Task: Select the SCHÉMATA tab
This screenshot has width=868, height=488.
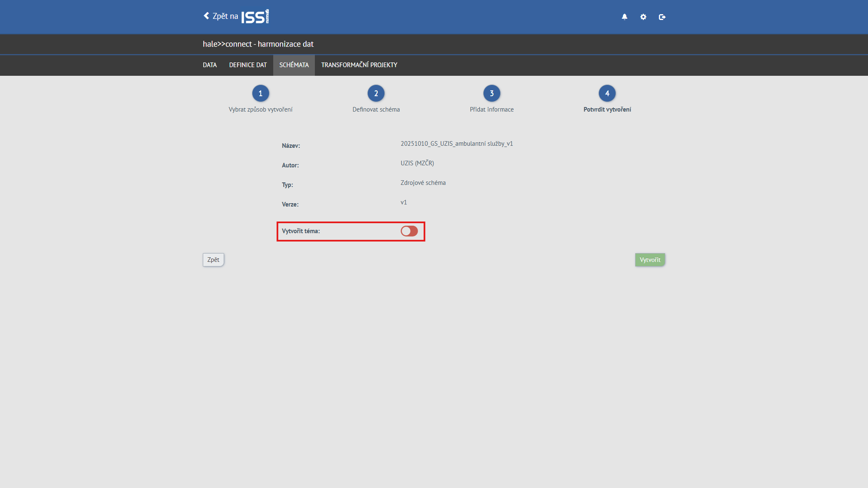Action: coord(294,65)
